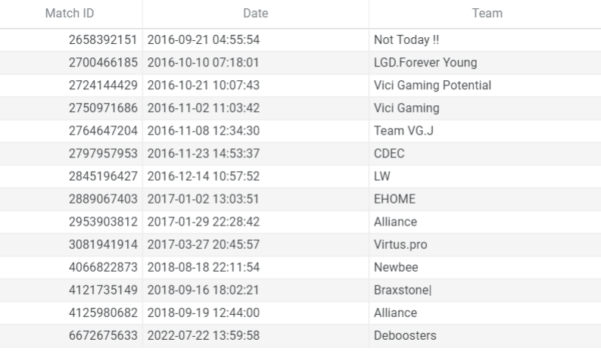The image size is (601, 364).
Task: Click the Date column header
Action: tap(255, 14)
